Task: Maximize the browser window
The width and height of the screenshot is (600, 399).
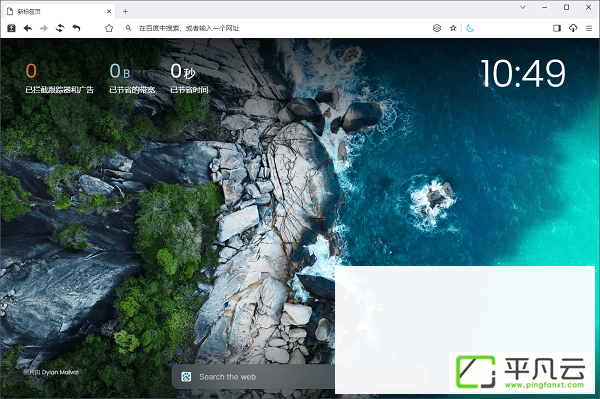Action: point(567,7)
